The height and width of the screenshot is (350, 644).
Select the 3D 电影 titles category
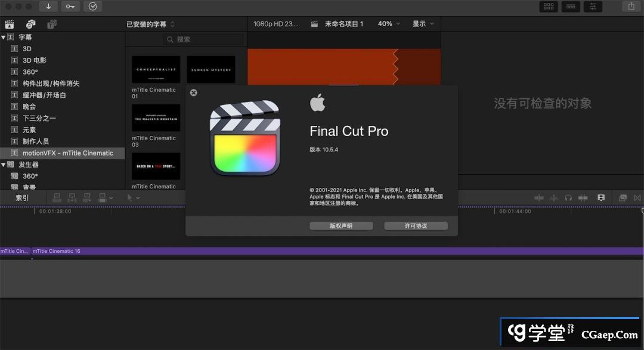tap(34, 60)
